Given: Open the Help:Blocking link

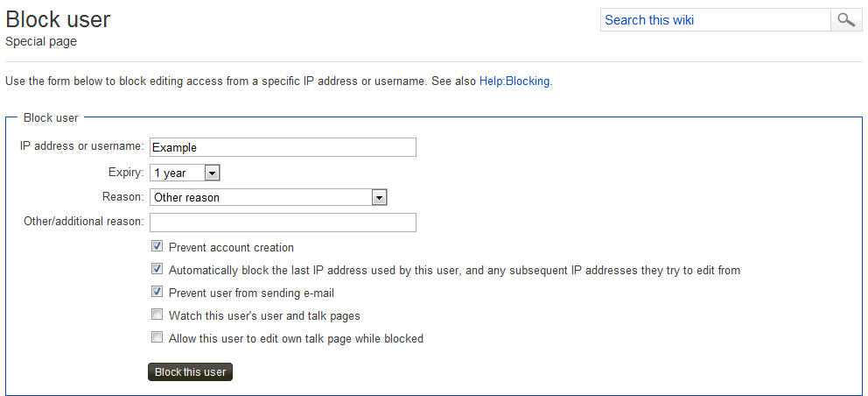Looking at the screenshot, I should pos(514,81).
